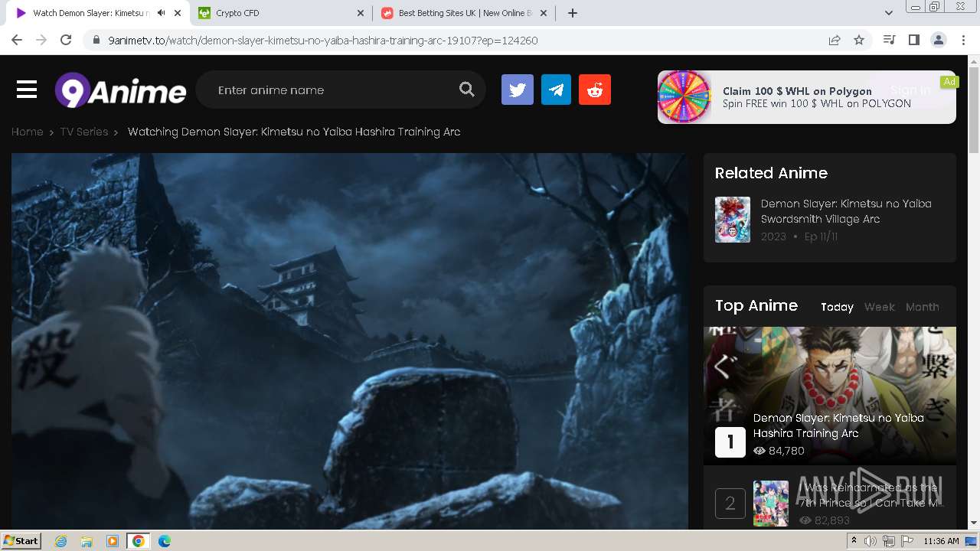Open Windows Media Player from the taskbar
The height and width of the screenshot is (551, 980).
(113, 541)
